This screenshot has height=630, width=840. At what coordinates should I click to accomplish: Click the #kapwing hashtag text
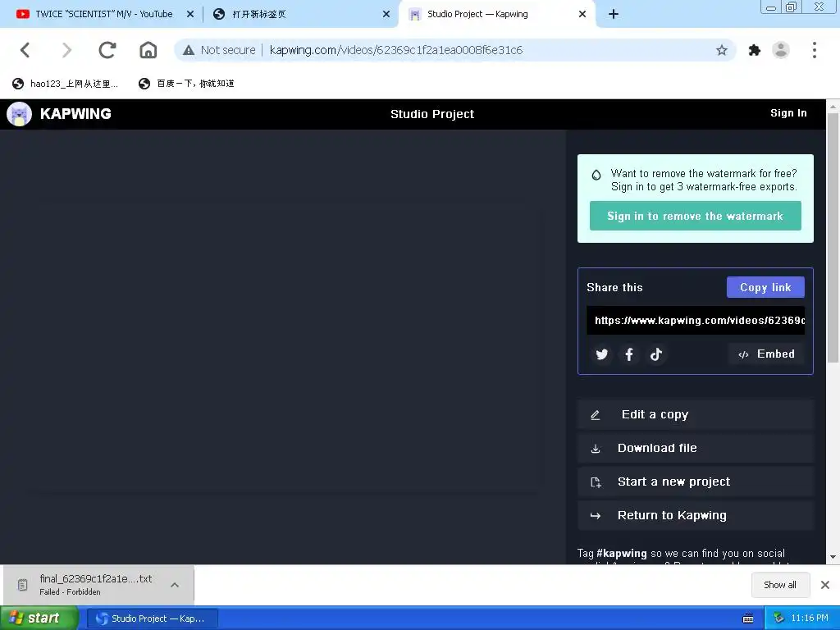[x=621, y=554]
